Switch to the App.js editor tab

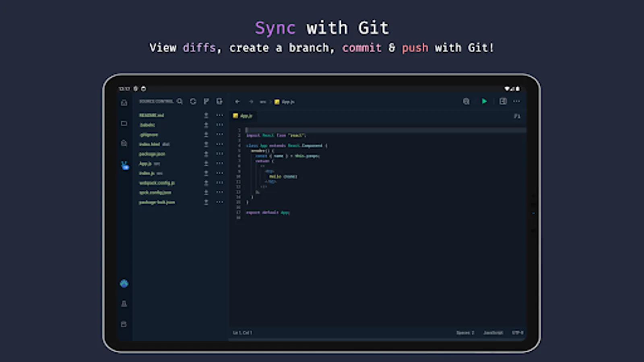click(243, 116)
